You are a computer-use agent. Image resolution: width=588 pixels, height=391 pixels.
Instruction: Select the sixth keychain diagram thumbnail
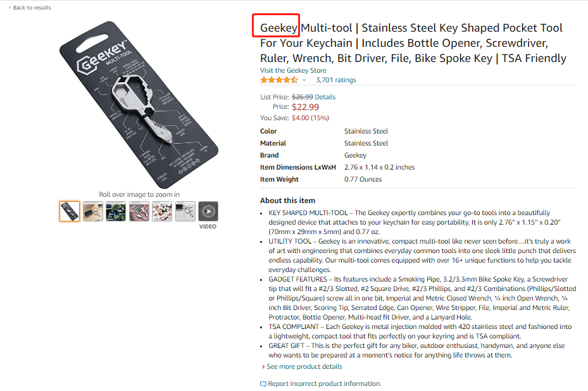pos(185,211)
